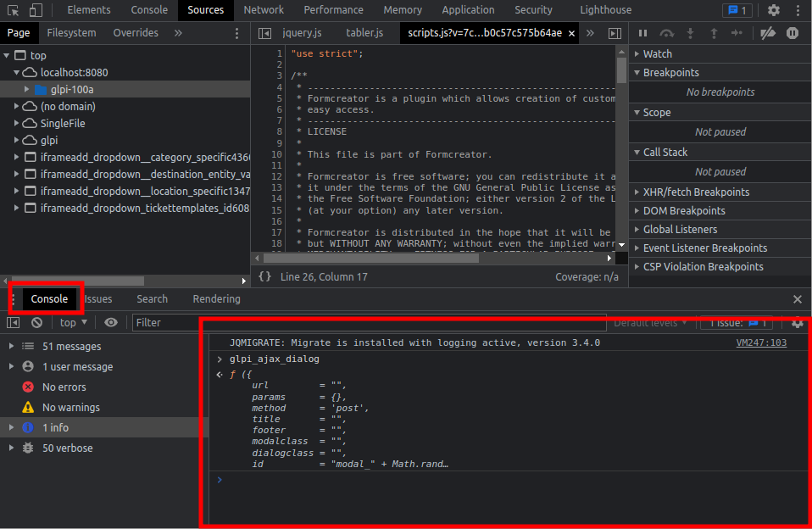Pause script execution in the debugger
Screen dimensions: 812x529
click(x=643, y=33)
